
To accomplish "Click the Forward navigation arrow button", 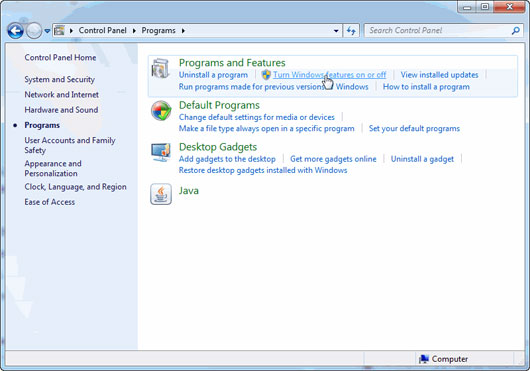I will 34,31.
